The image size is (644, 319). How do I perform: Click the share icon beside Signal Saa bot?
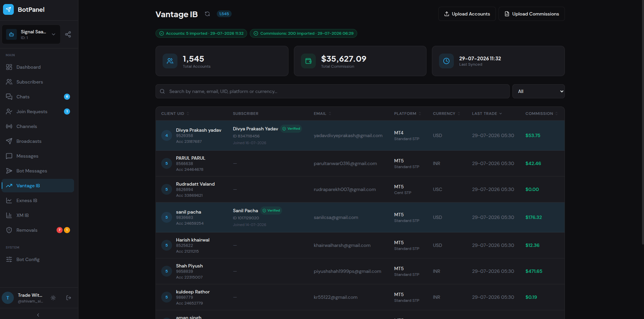[68, 34]
